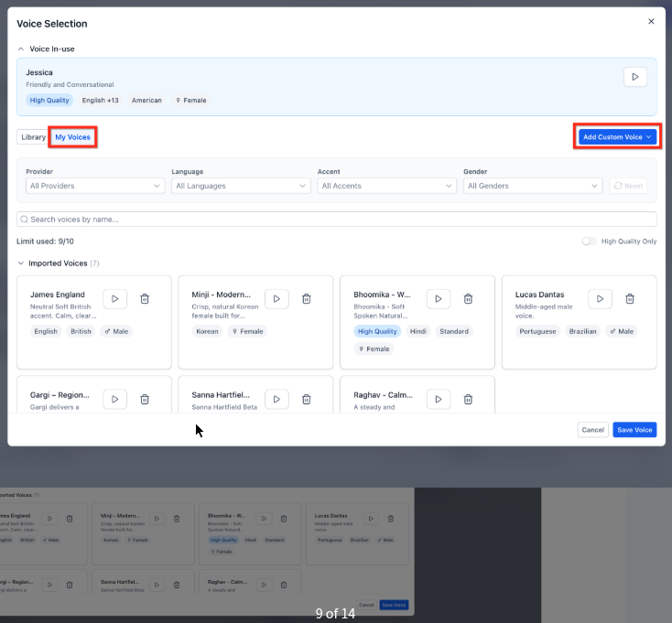Cancel the voice selection
Viewport: 672px width, 623px height.
click(x=592, y=430)
